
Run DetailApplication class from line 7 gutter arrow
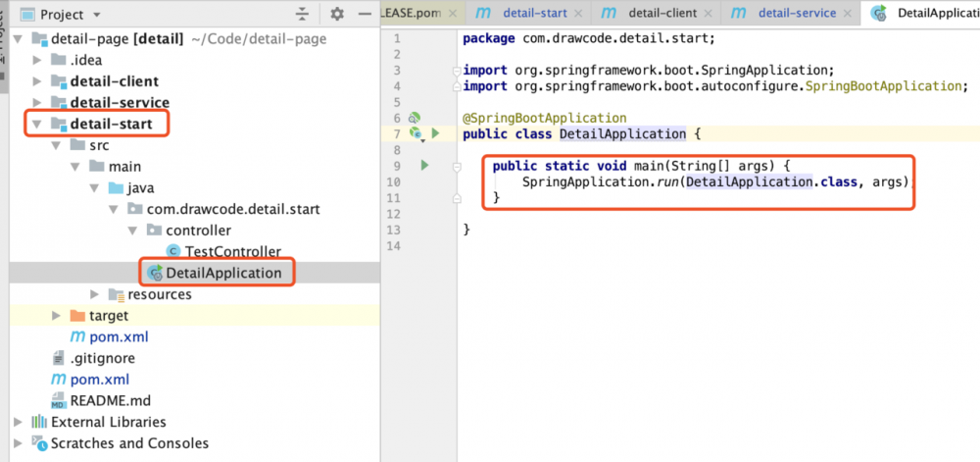436,133
